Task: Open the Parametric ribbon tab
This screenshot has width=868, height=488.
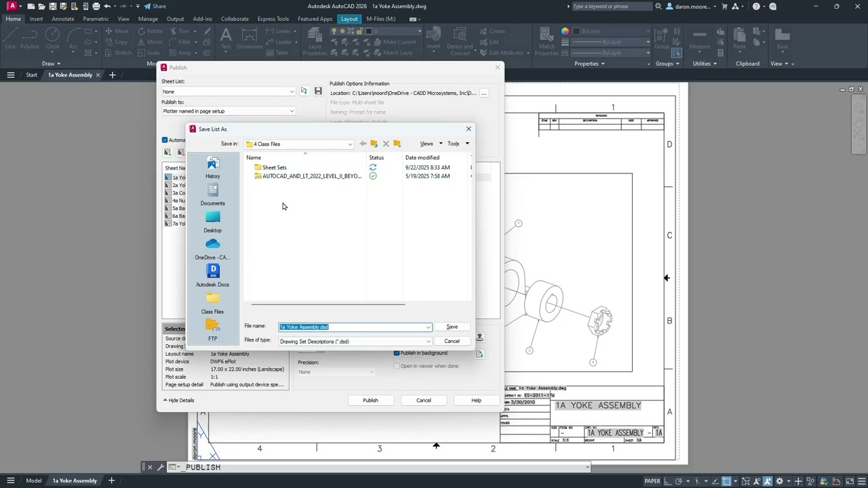Action: (96, 19)
